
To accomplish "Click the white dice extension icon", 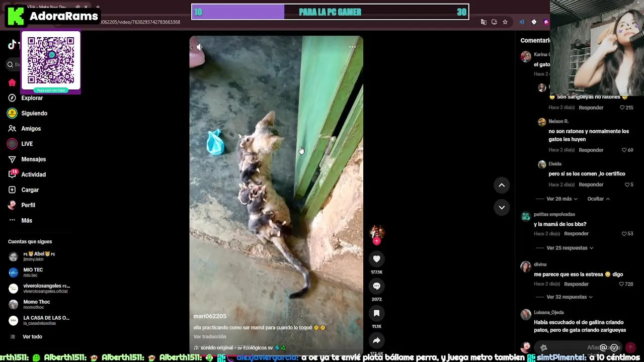I will pos(534,22).
